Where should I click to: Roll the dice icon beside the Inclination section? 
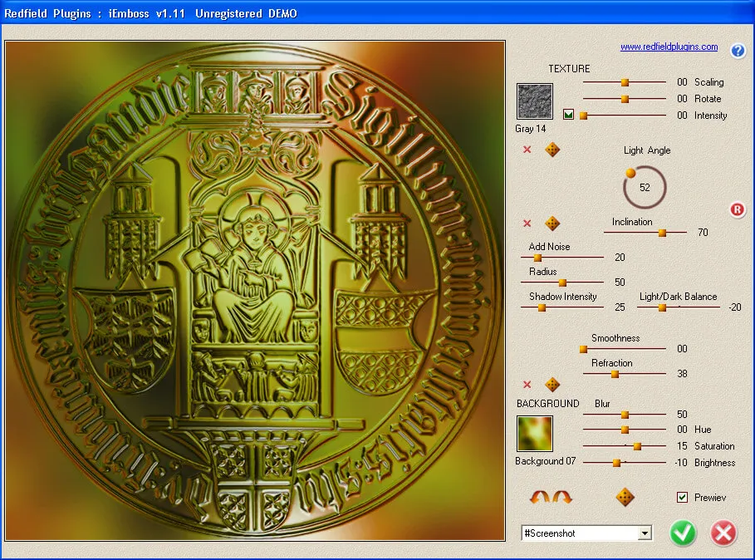coord(552,222)
